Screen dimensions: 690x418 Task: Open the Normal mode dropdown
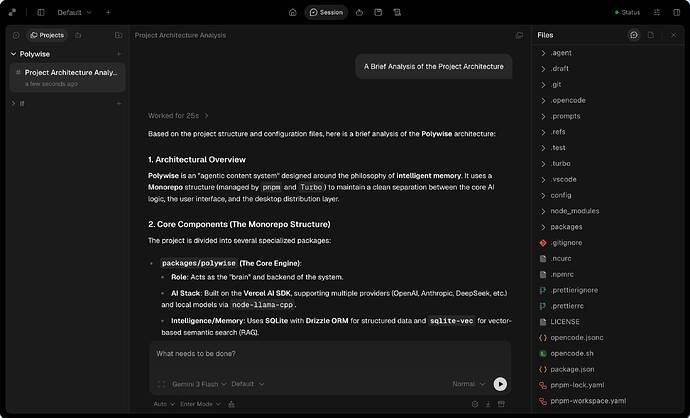click(469, 384)
